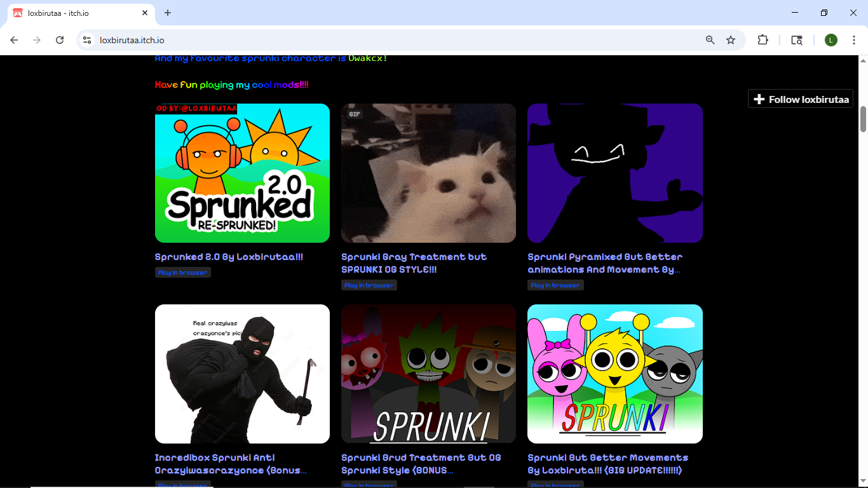The height and width of the screenshot is (488, 868).
Task: Open the white cat GIF thumbnail
Action: coord(428,173)
